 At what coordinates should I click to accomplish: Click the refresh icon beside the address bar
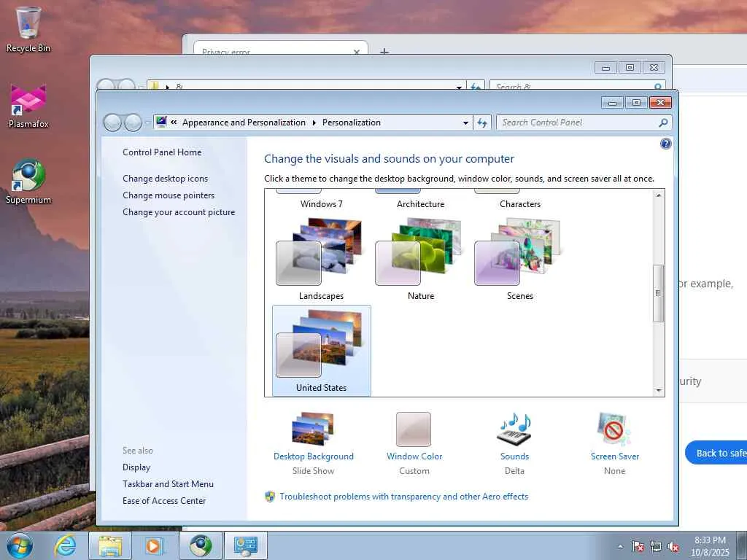[x=482, y=122]
